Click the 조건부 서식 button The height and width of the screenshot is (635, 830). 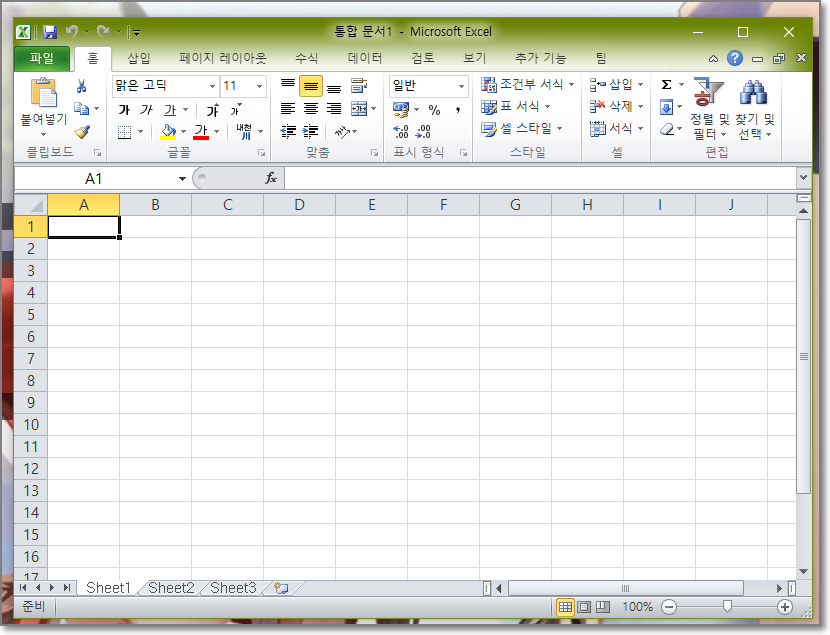tap(529, 85)
